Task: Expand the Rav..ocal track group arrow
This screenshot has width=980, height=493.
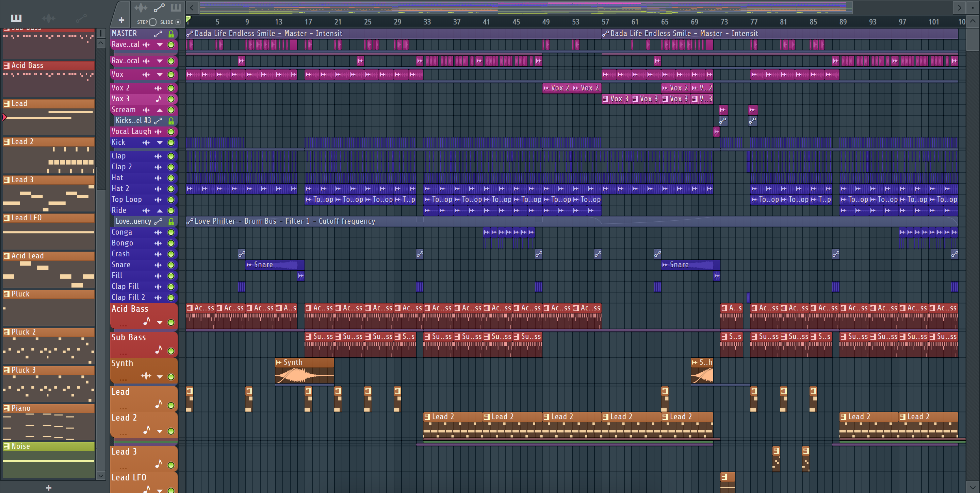Action: tap(160, 61)
